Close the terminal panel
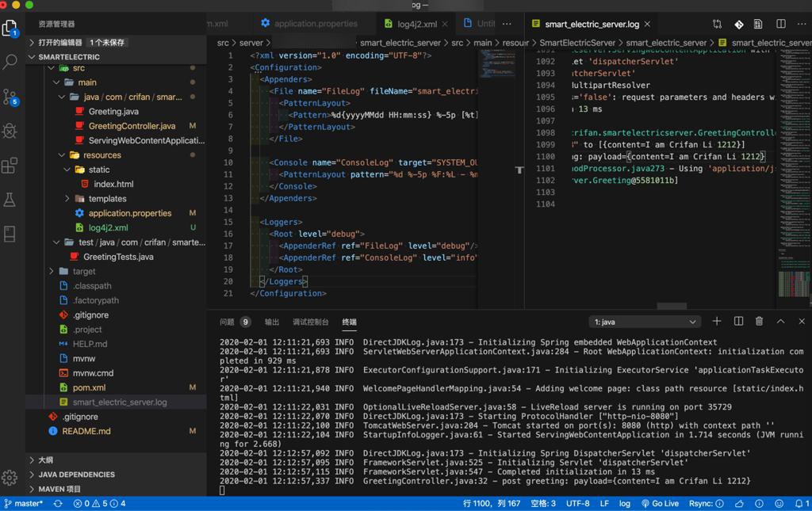 click(802, 321)
